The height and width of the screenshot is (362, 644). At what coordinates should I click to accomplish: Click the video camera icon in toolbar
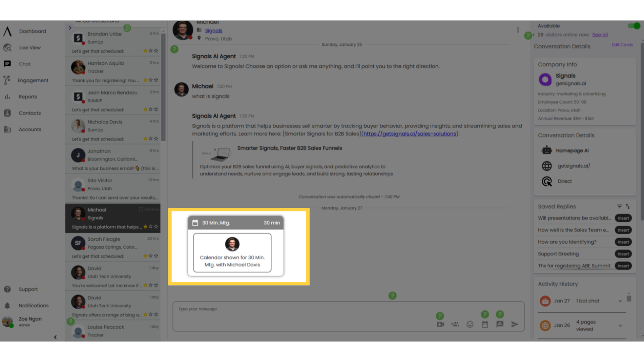pyautogui.click(x=440, y=324)
